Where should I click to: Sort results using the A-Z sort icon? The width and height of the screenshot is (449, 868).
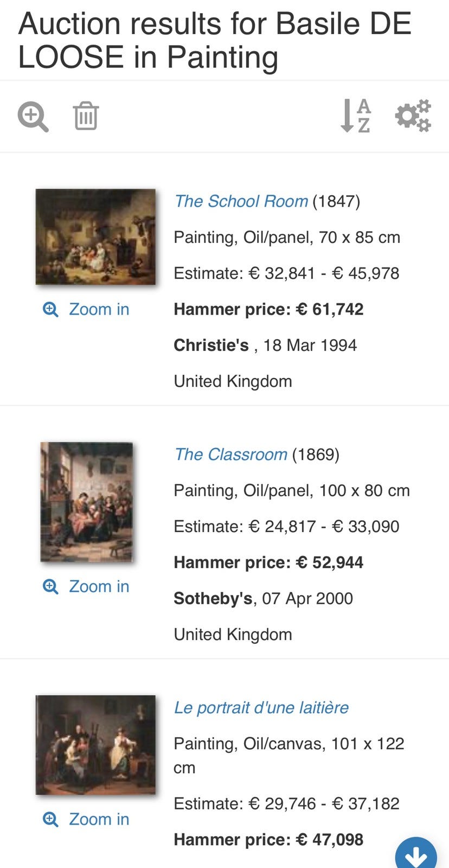coord(356,116)
